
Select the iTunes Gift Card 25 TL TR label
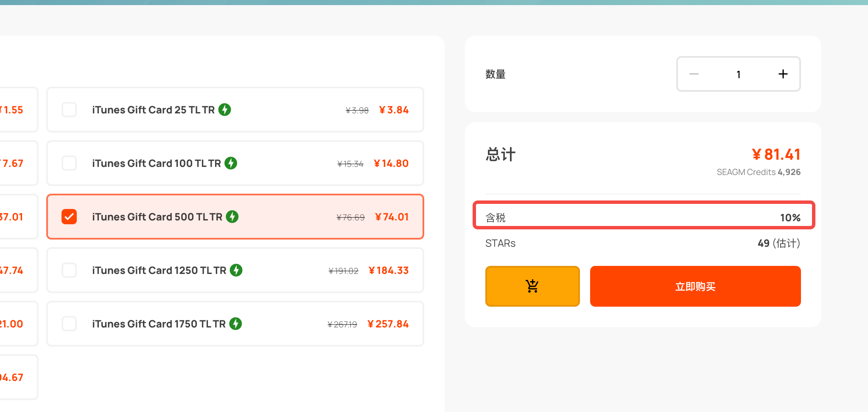[x=154, y=110]
